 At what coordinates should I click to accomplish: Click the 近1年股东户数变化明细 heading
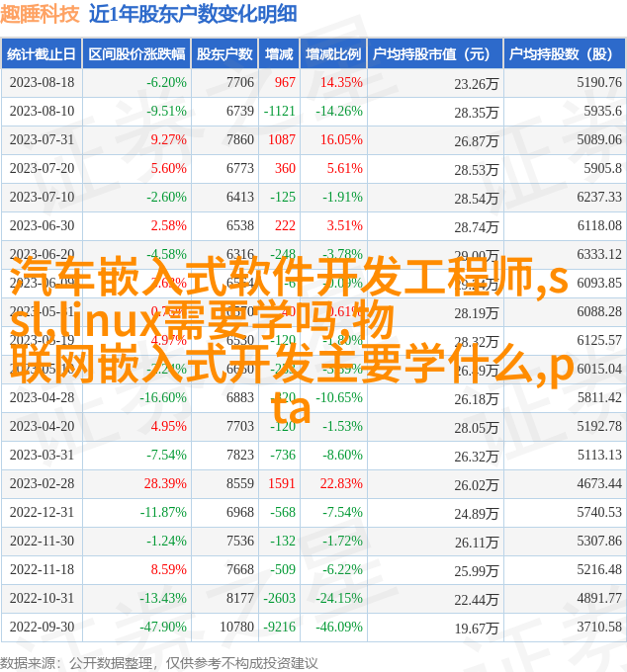point(193,14)
